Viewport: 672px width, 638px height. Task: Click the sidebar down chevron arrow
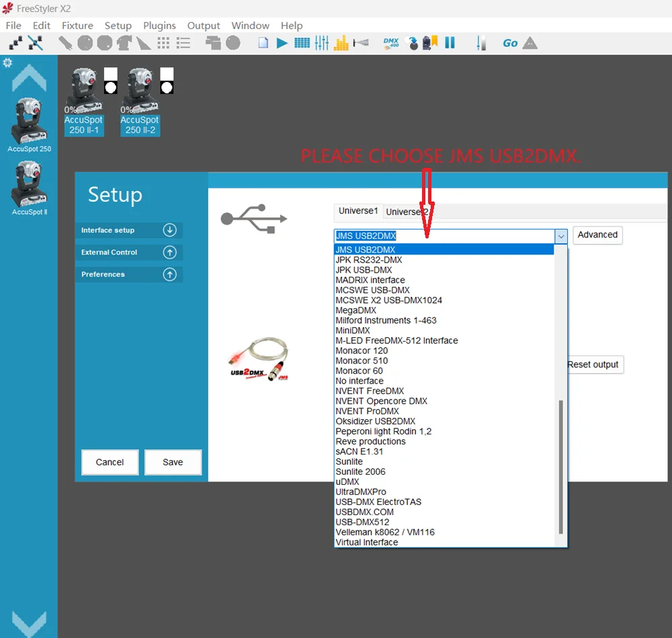click(x=29, y=625)
